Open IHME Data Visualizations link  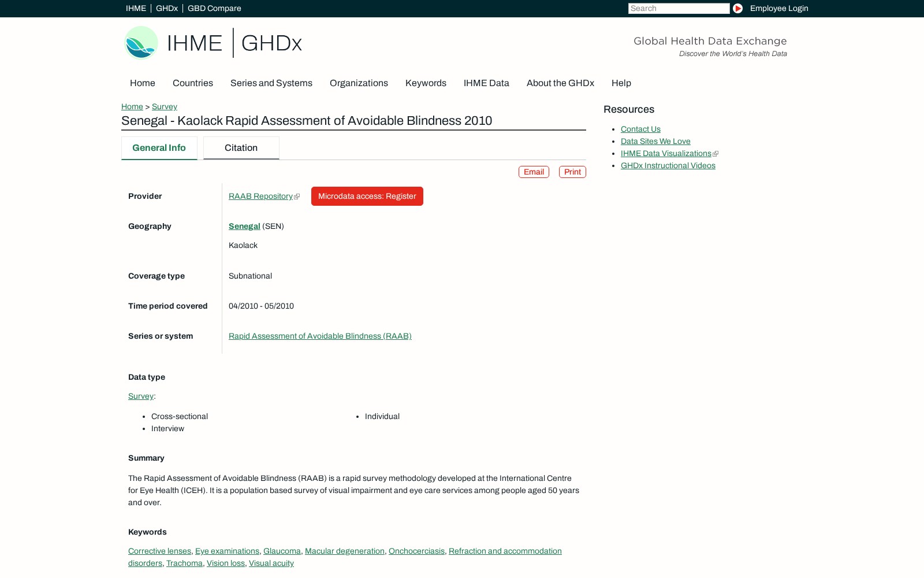point(666,154)
